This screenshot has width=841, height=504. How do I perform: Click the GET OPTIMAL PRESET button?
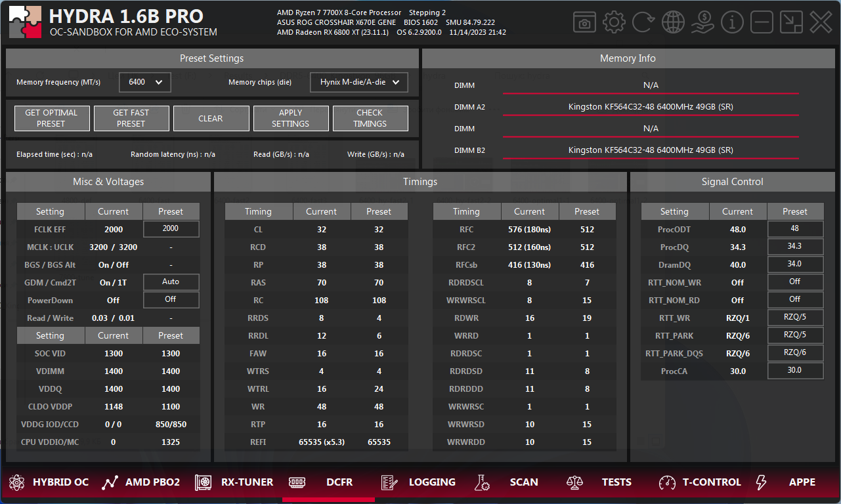click(51, 118)
